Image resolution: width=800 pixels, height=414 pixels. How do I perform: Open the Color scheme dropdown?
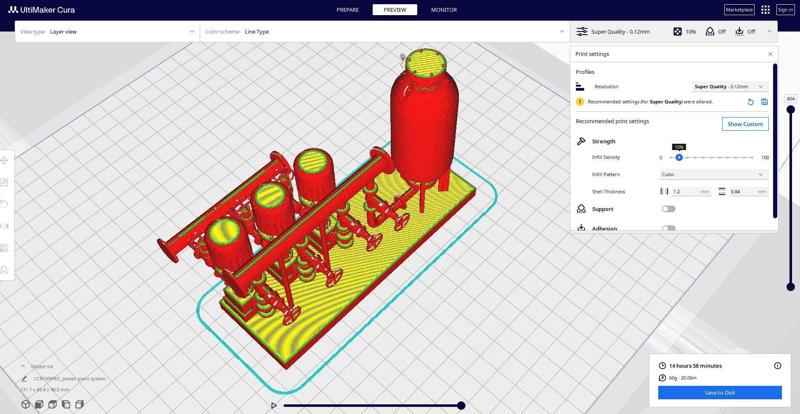(385, 32)
